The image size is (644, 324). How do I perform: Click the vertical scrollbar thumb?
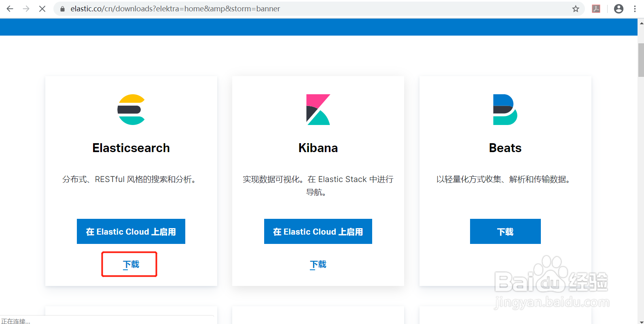pyautogui.click(x=641, y=59)
